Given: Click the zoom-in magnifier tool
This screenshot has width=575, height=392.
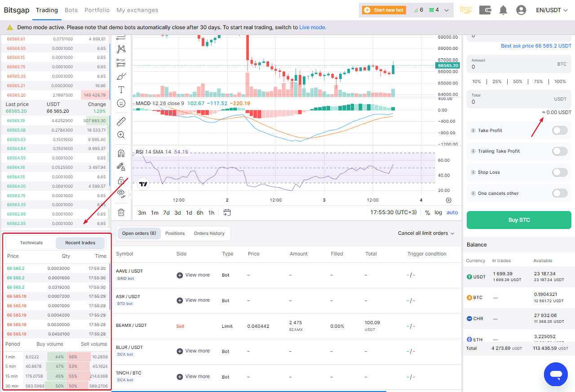Looking at the screenshot, I should tap(121, 135).
